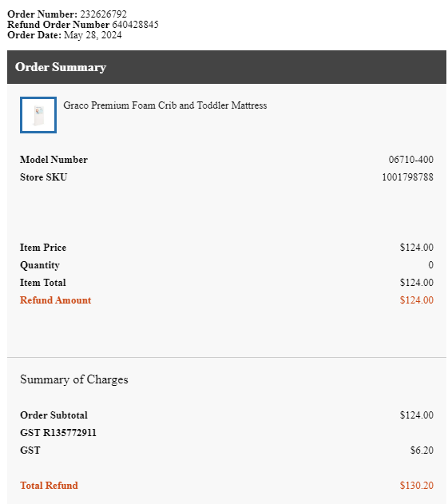Viewport: 448px width, 504px height.
Task: Select the store SKU 1001798788
Action: point(407,177)
